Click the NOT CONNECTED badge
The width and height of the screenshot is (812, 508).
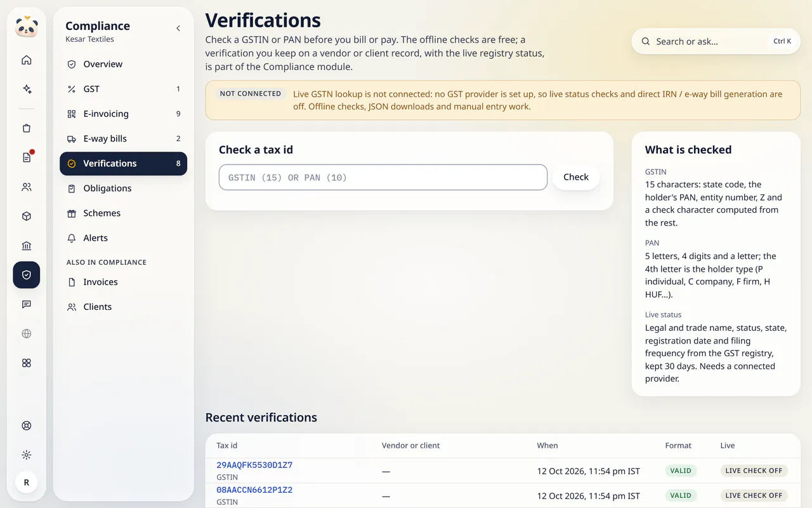click(250, 93)
